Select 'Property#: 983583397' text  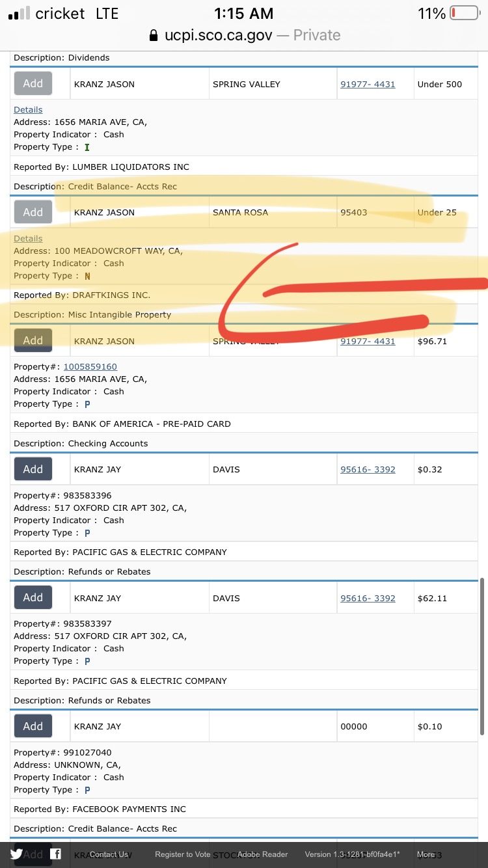[62, 623]
